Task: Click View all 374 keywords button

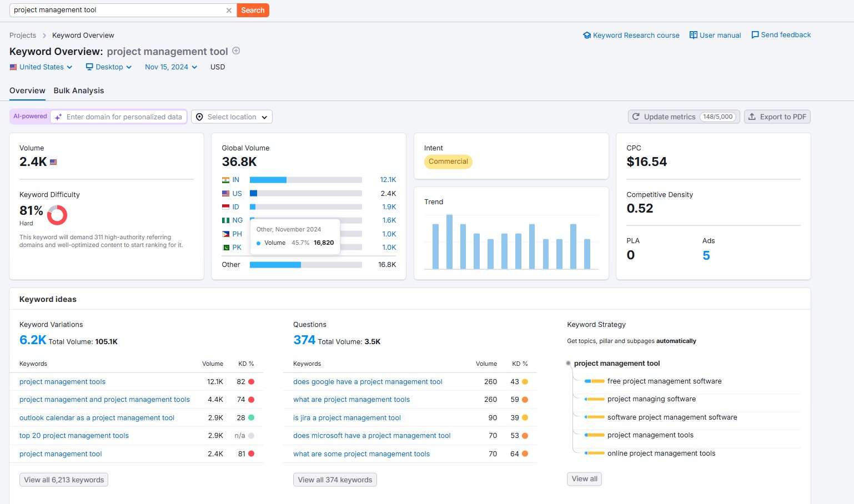Action: pos(335,480)
